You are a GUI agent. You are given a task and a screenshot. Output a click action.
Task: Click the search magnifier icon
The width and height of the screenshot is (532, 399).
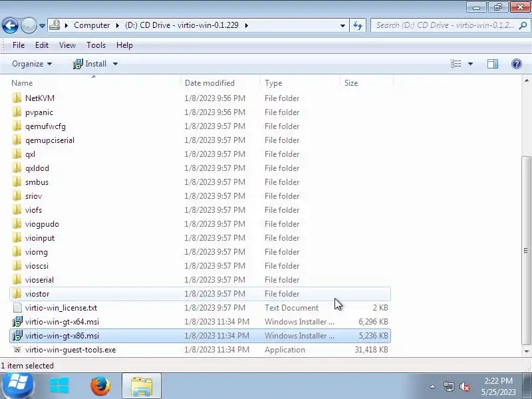click(523, 25)
